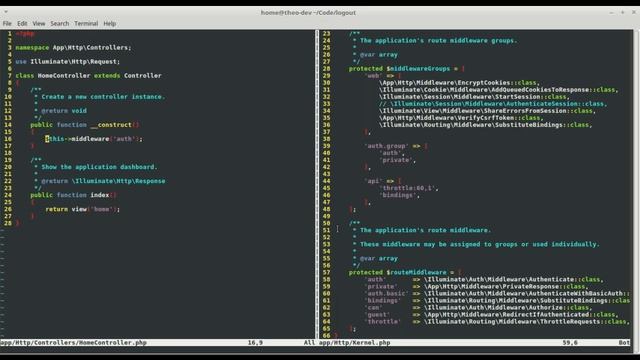This screenshot has width=640, height=360.
Task: Click 'public function index()' line
Action: 73,195
